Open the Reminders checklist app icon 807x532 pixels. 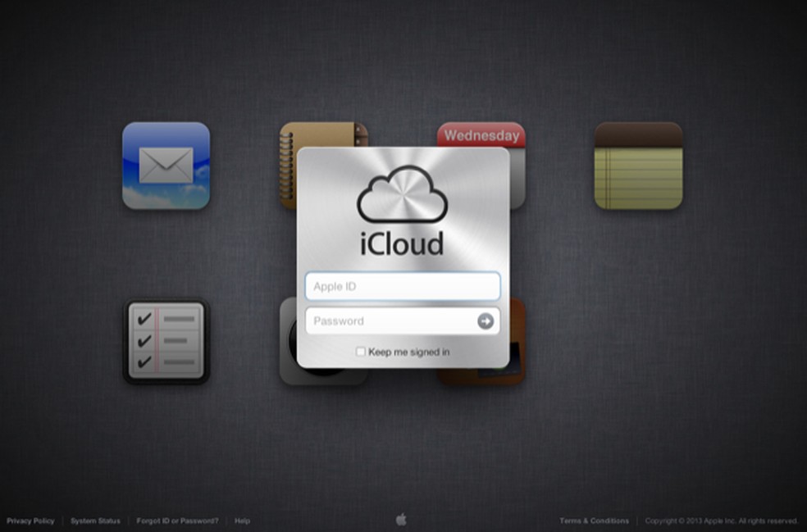pyautogui.click(x=166, y=340)
